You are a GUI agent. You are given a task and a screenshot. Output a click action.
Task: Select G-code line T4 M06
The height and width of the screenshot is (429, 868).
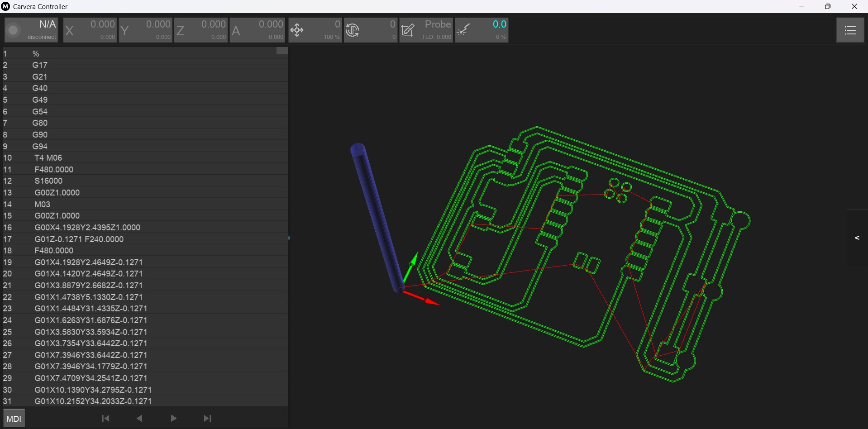click(145, 157)
